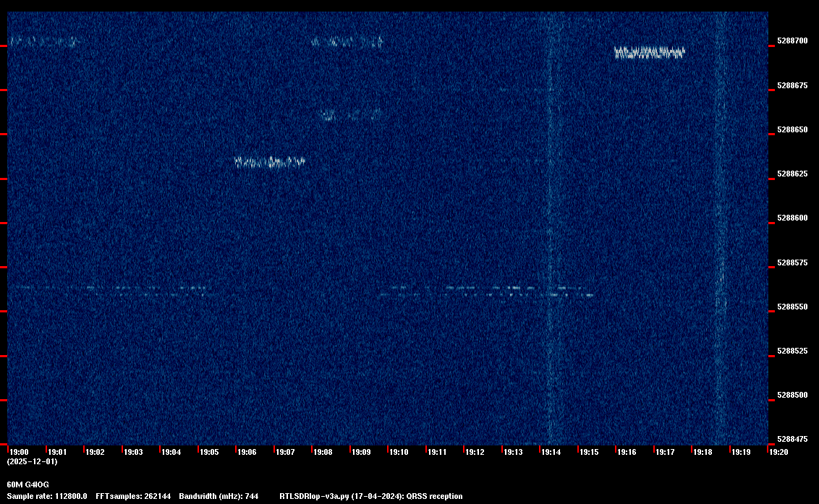Click the 19:00 time axis label
819x504 pixels.
[x=20, y=452]
